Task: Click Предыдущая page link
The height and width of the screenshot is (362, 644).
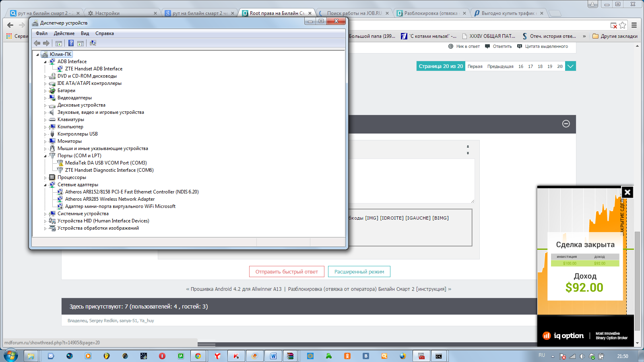Action: [500, 66]
